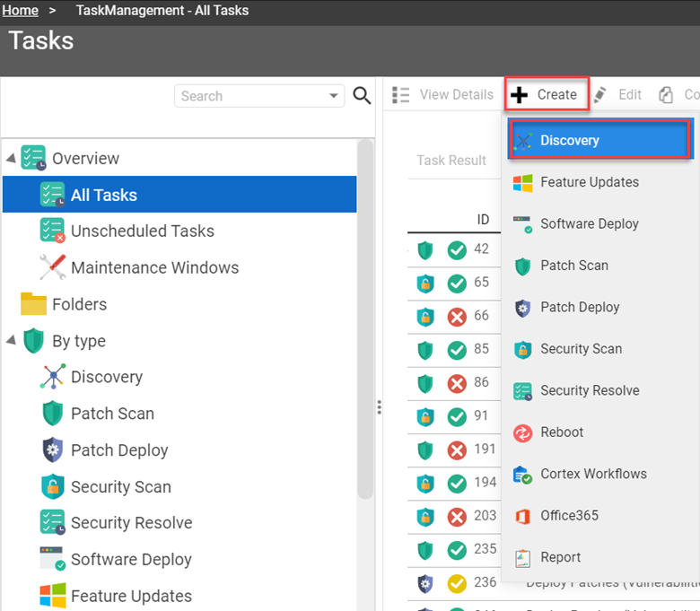Click the search magnifier icon
The height and width of the screenshot is (611, 700).
point(362,95)
